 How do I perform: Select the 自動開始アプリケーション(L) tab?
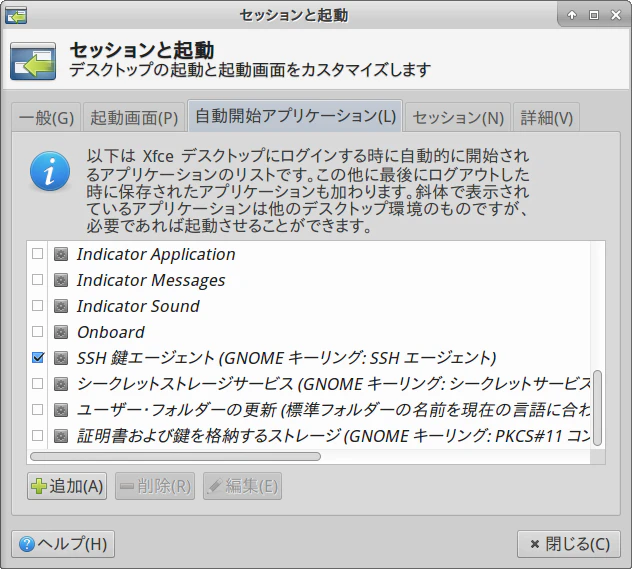[x=295, y=116]
